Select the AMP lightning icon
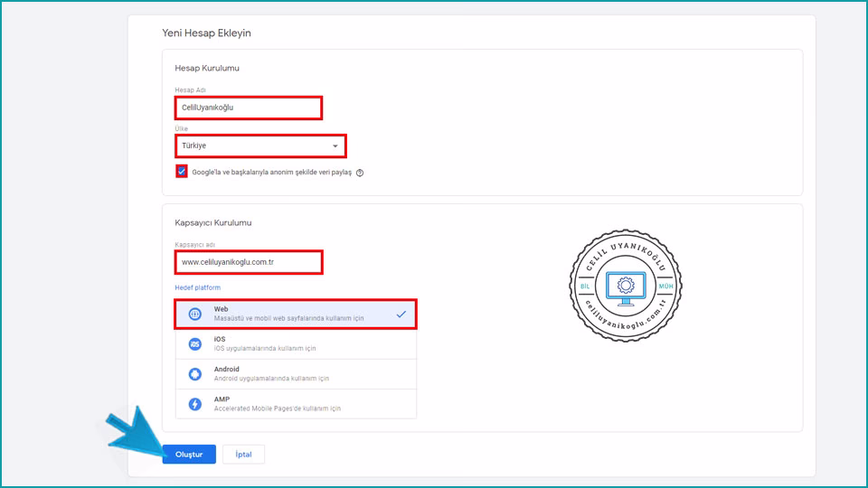This screenshot has height=488, width=868. [195, 404]
